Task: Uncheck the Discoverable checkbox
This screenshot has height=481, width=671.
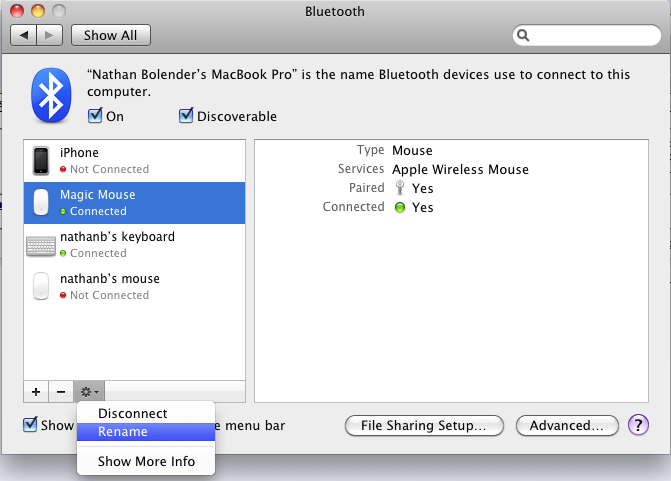Action: (x=186, y=116)
